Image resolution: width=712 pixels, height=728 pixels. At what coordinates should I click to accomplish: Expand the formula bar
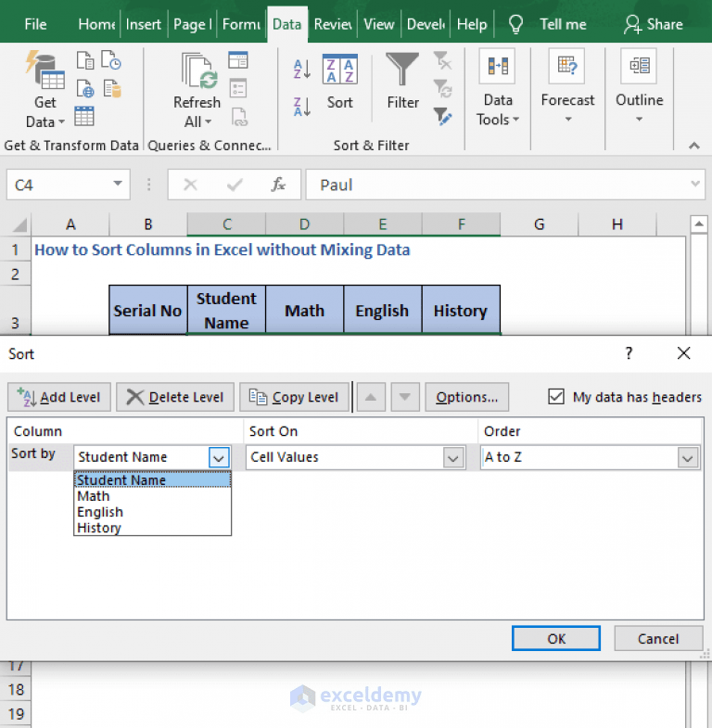[x=694, y=184]
